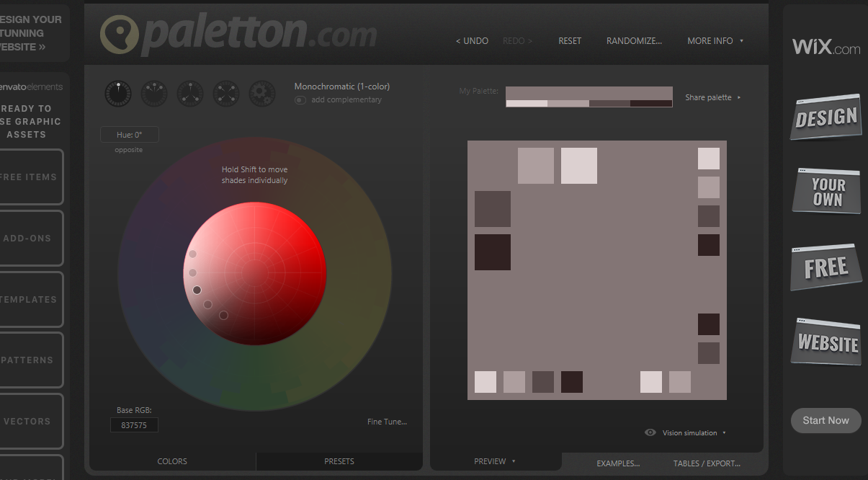Select the Adjacent colors (3-color) mode icon

[154, 94]
